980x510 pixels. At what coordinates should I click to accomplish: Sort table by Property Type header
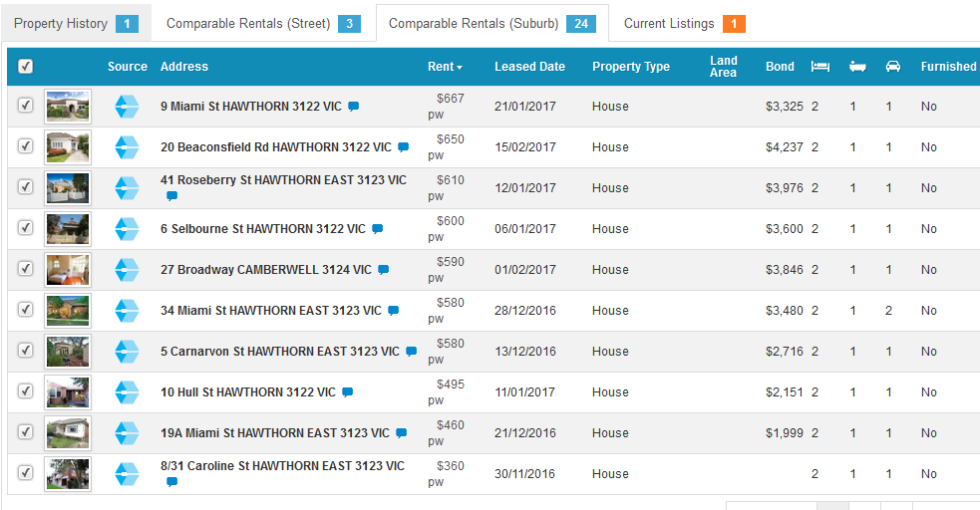630,67
